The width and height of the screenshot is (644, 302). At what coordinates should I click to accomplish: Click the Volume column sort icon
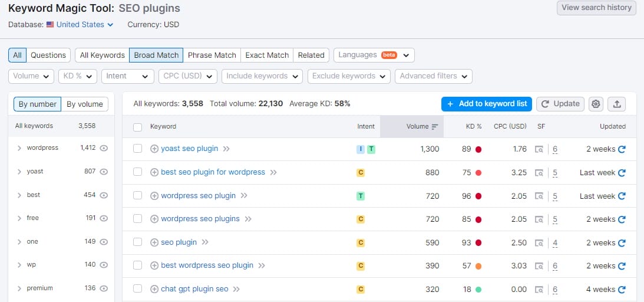(435, 127)
